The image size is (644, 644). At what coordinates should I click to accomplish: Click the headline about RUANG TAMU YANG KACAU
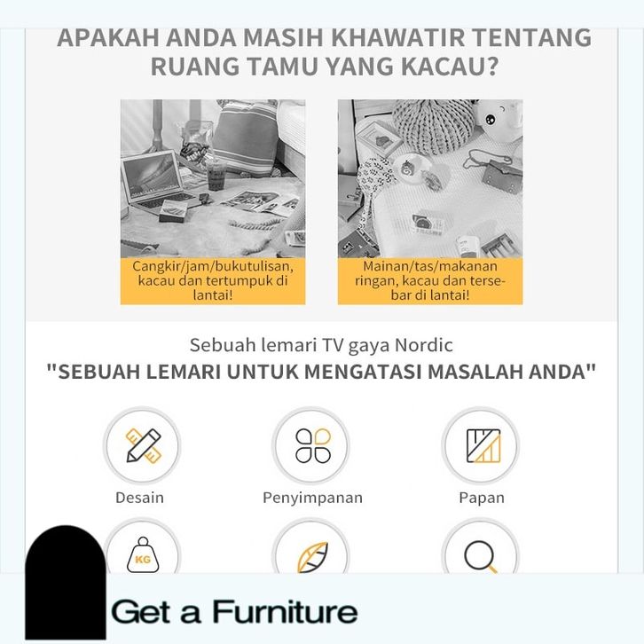coord(325,51)
